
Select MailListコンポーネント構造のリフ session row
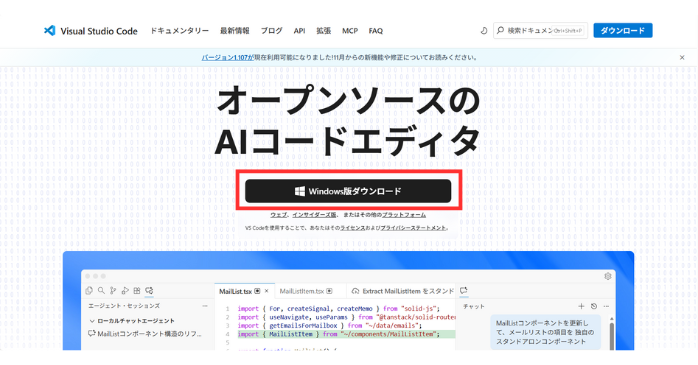click(x=146, y=333)
